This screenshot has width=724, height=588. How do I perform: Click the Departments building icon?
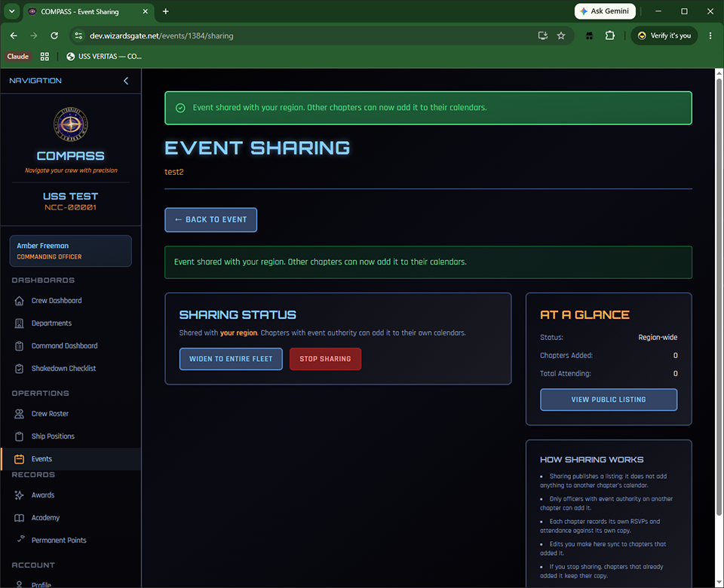coord(19,323)
